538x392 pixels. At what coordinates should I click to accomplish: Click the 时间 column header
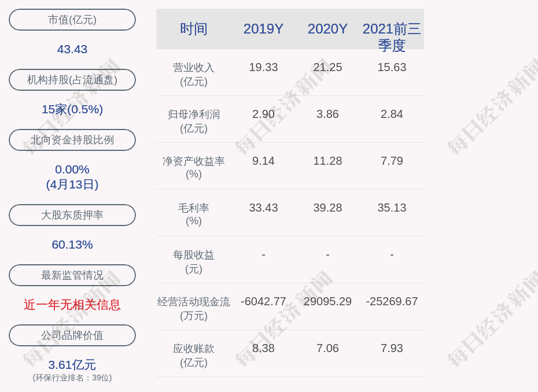tap(194, 29)
